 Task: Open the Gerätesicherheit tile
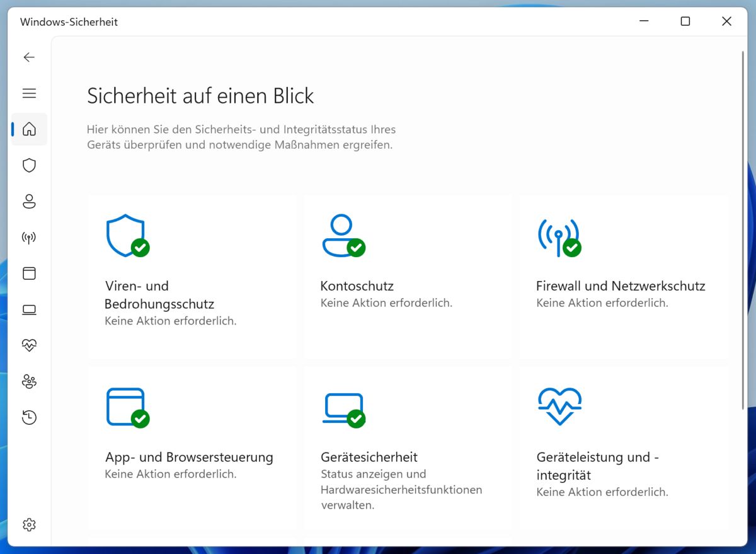click(x=407, y=449)
